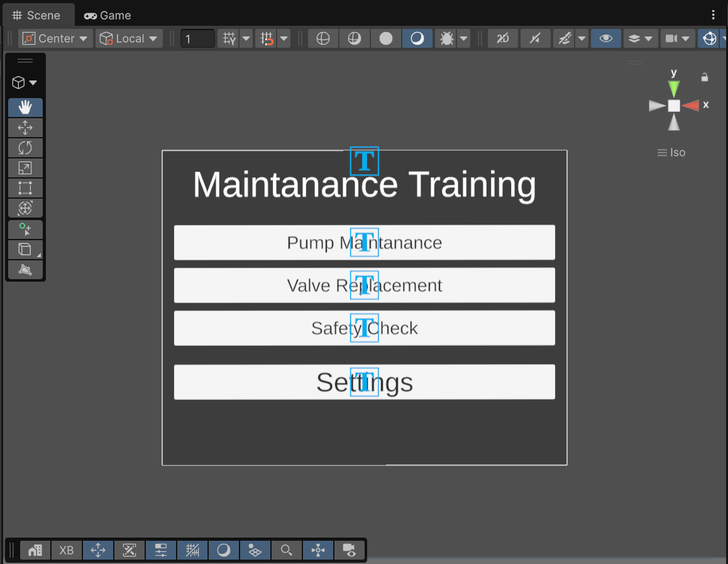Toggle the shaded sphere icon in bottom bar
The width and height of the screenshot is (728, 564).
tap(224, 550)
